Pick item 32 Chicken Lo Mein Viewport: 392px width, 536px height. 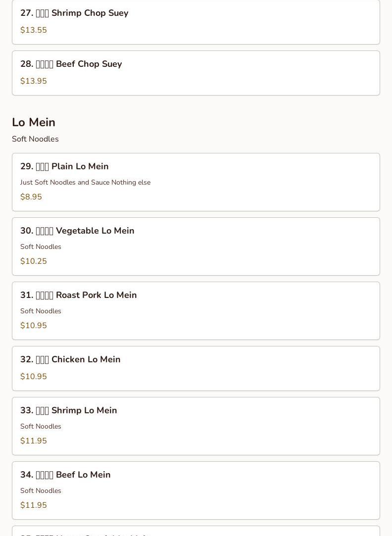click(x=196, y=369)
